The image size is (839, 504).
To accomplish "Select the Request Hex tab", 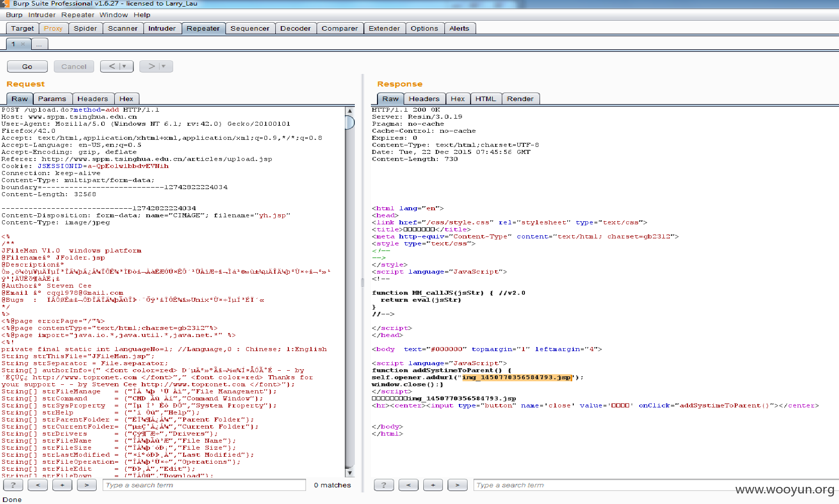I will coord(126,99).
